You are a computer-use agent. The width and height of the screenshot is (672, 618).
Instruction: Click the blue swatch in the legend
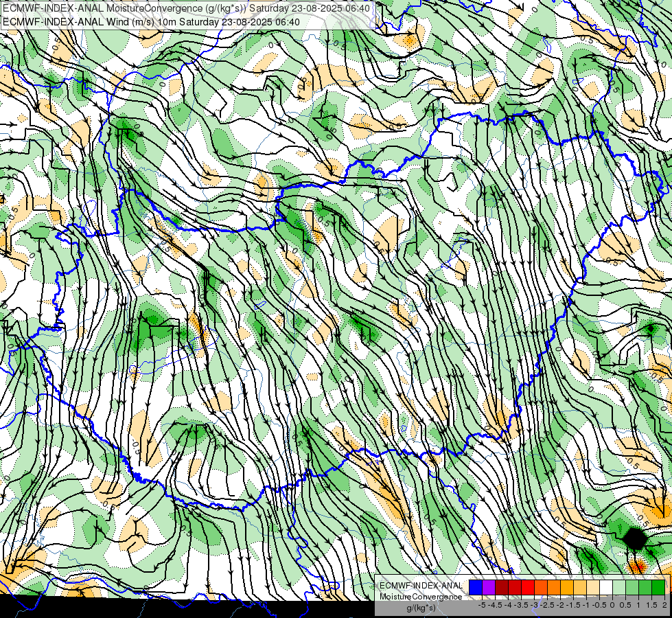click(x=475, y=587)
